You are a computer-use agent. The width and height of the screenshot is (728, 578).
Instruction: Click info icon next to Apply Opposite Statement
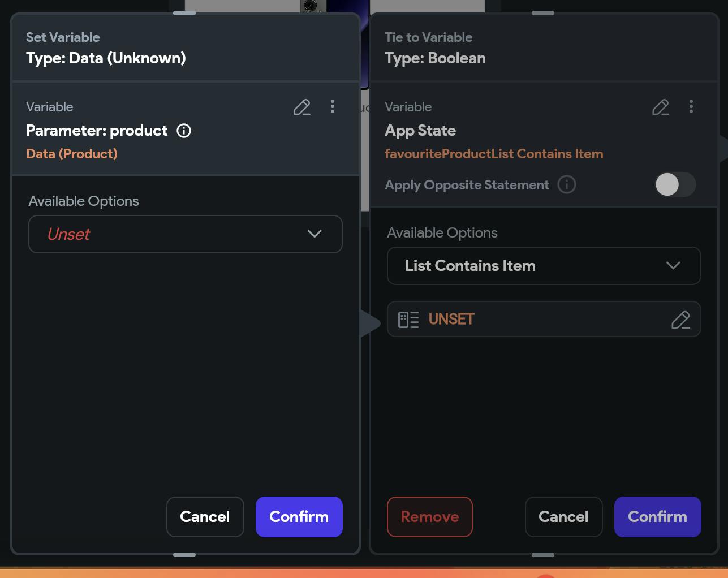567,184
